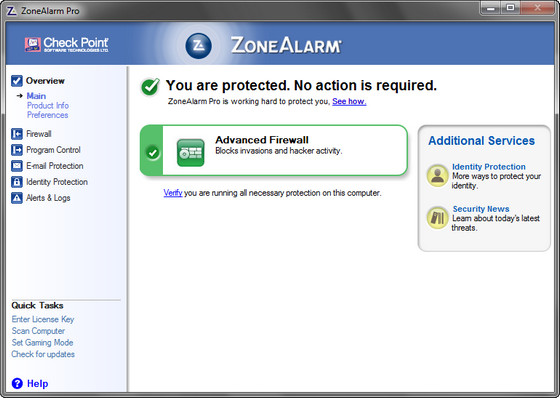This screenshot has height=398, width=560.
Task: Click the Program Control arrow icon
Action: [17, 150]
